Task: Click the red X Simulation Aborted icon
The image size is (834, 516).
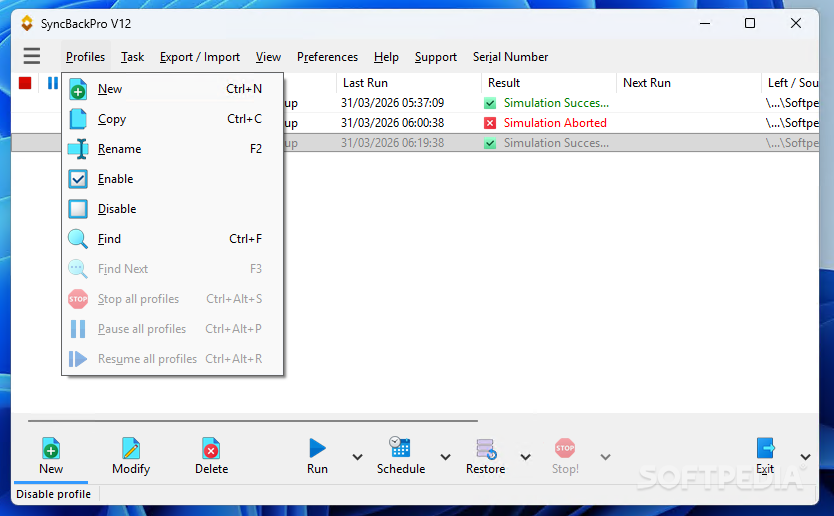Action: (x=490, y=123)
